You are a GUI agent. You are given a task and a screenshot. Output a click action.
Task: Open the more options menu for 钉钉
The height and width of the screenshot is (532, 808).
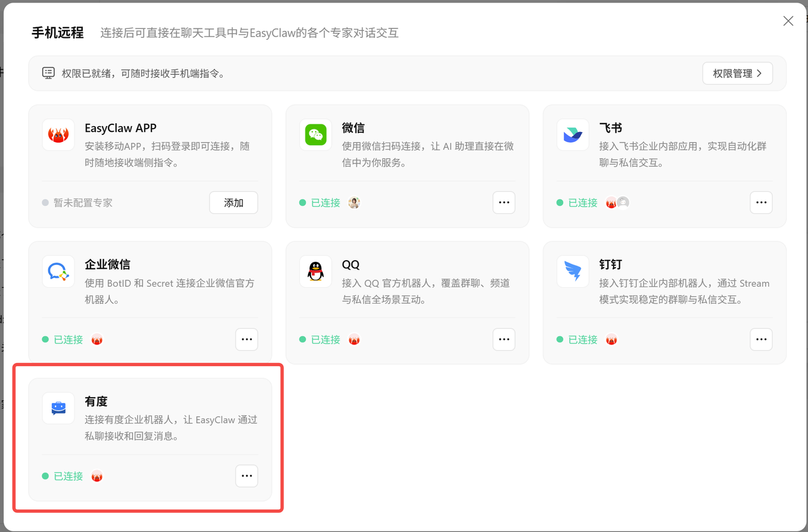coord(761,340)
